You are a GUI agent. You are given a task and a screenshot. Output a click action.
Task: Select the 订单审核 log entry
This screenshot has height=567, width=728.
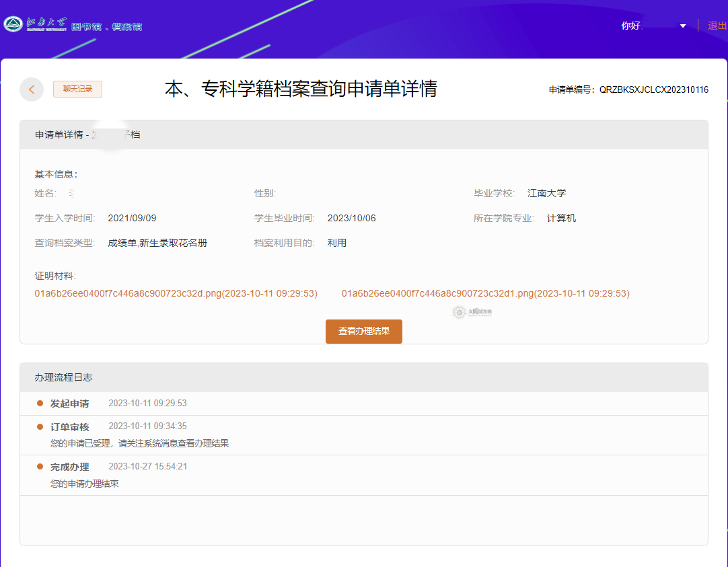click(x=69, y=426)
